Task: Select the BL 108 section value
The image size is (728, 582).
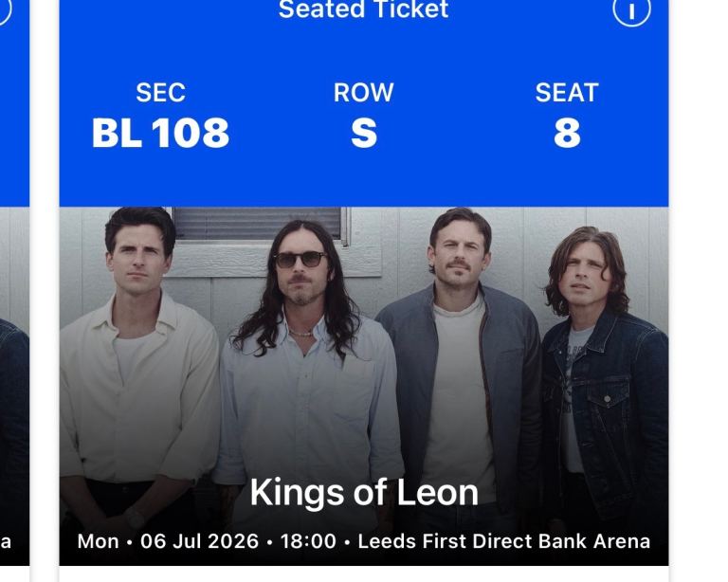Action: click(x=160, y=134)
